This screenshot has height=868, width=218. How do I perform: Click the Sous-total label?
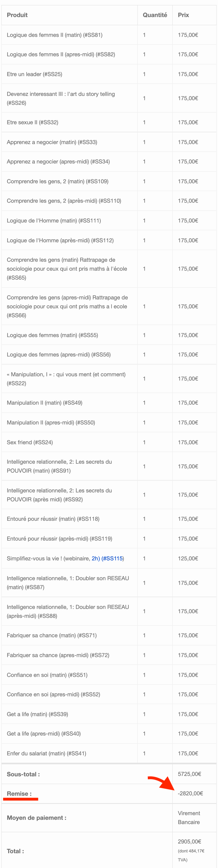[23, 774]
